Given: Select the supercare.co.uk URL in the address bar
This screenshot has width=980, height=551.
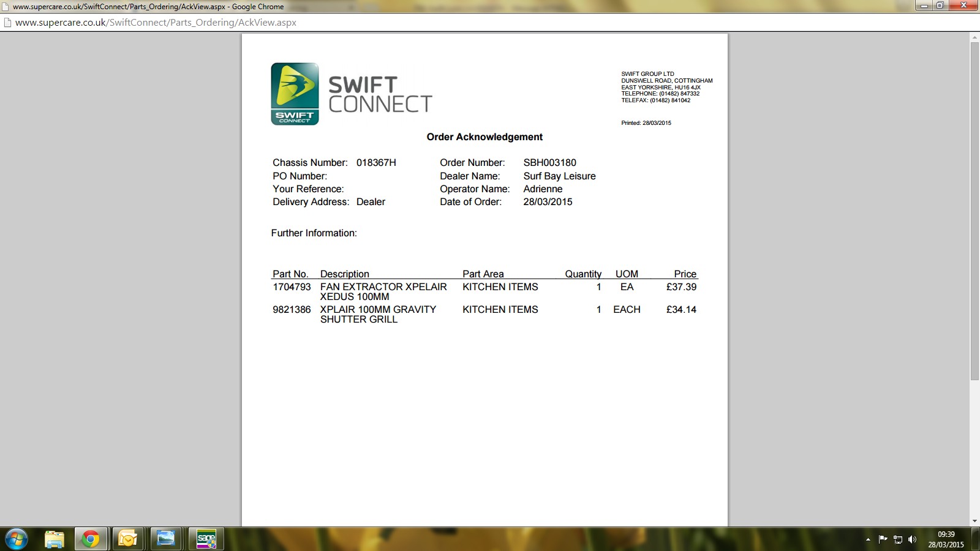Looking at the screenshot, I should coord(156,23).
